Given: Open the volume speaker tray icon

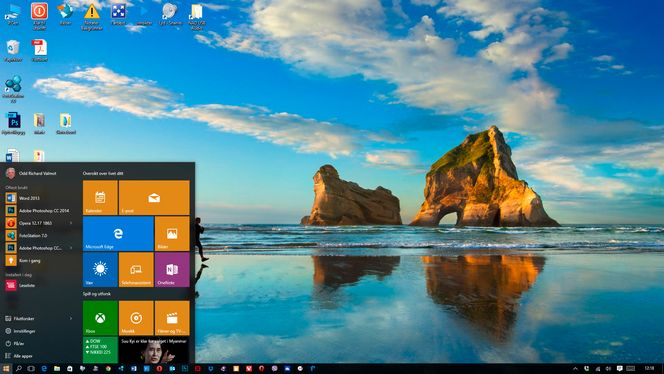Looking at the screenshot, I should coord(609,368).
